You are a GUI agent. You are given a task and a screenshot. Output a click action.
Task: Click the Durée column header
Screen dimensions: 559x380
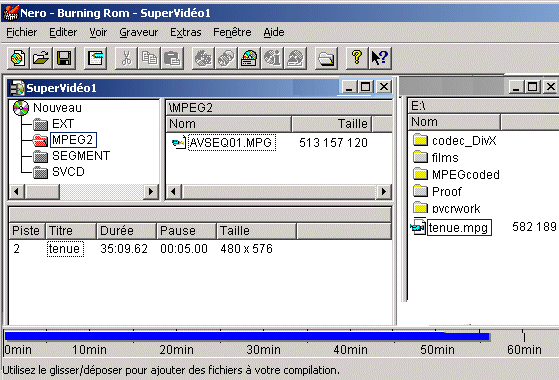coord(127,231)
